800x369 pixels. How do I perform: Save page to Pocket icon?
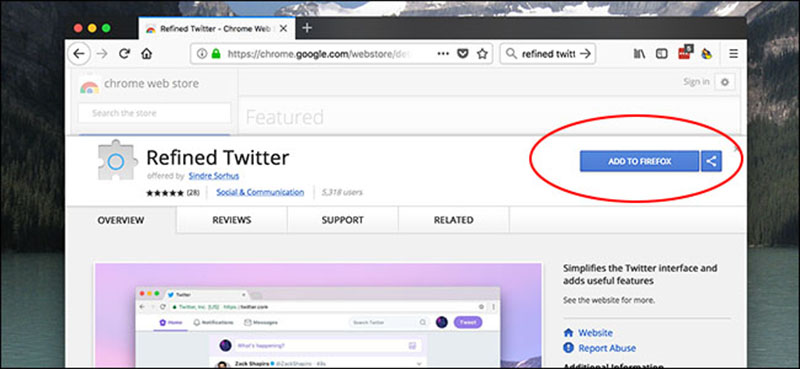(x=463, y=54)
